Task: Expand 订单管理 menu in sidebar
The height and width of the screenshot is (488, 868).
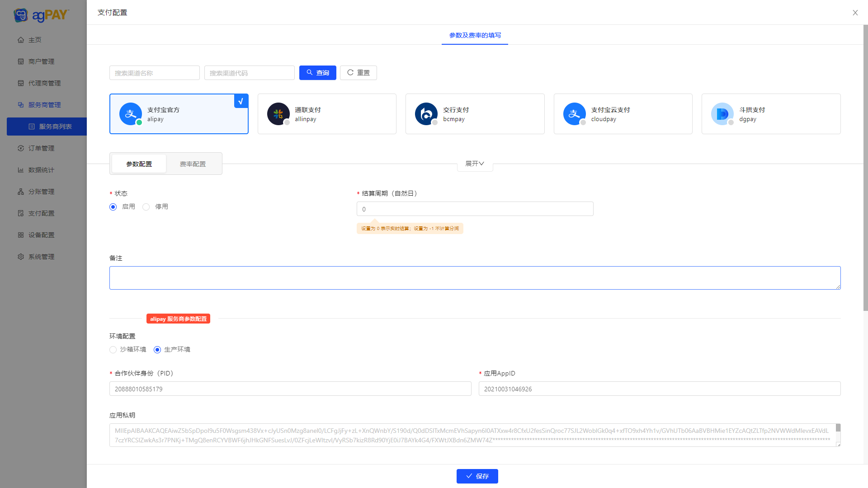Action: coord(41,148)
